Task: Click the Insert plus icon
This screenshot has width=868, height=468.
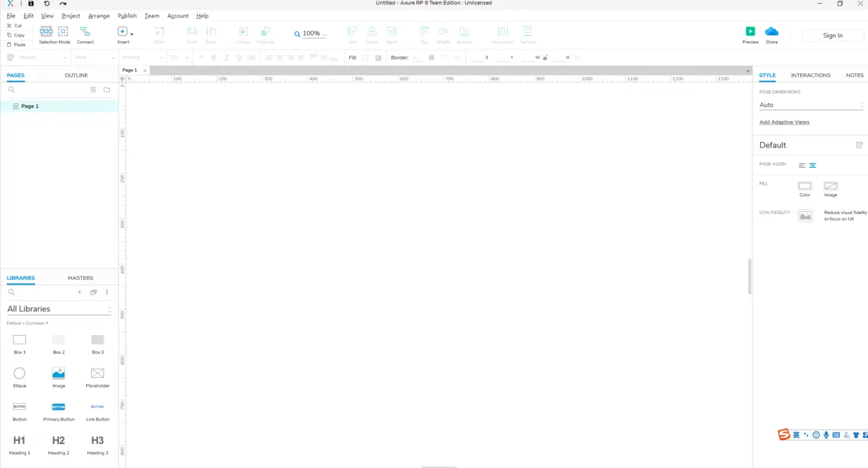Action: coord(122,31)
